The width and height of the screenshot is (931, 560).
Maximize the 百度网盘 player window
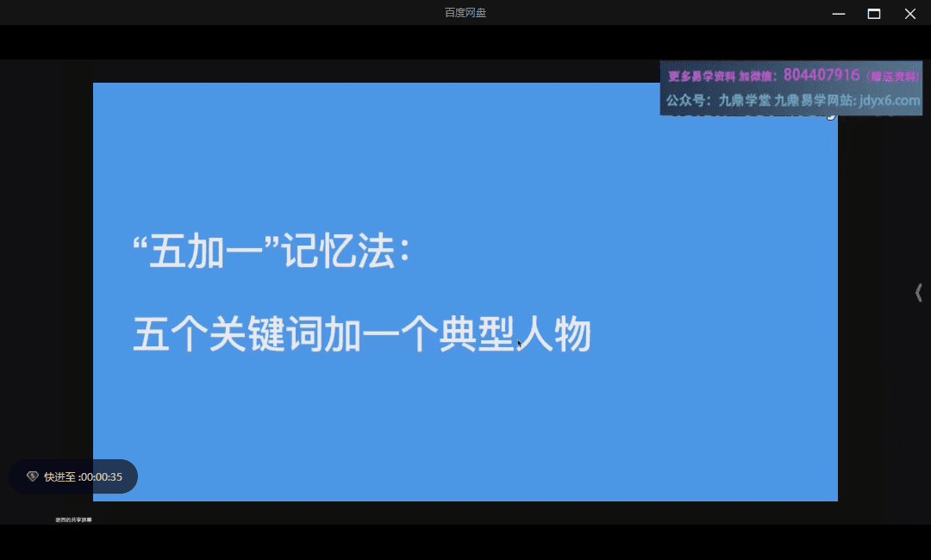click(x=874, y=13)
